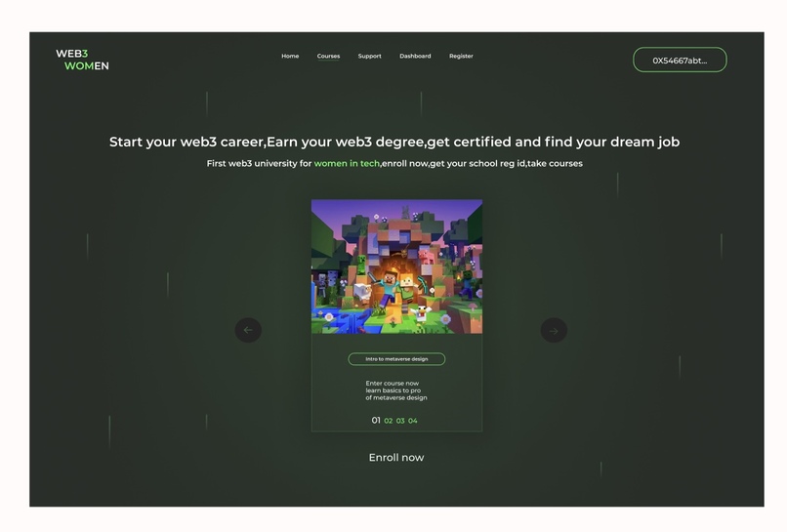Select slide indicator 01

pyautogui.click(x=376, y=420)
